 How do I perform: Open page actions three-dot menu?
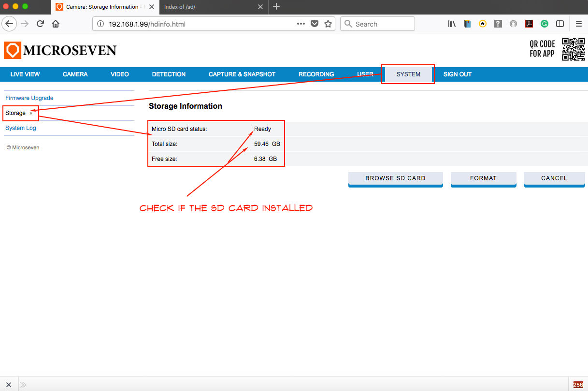point(301,24)
